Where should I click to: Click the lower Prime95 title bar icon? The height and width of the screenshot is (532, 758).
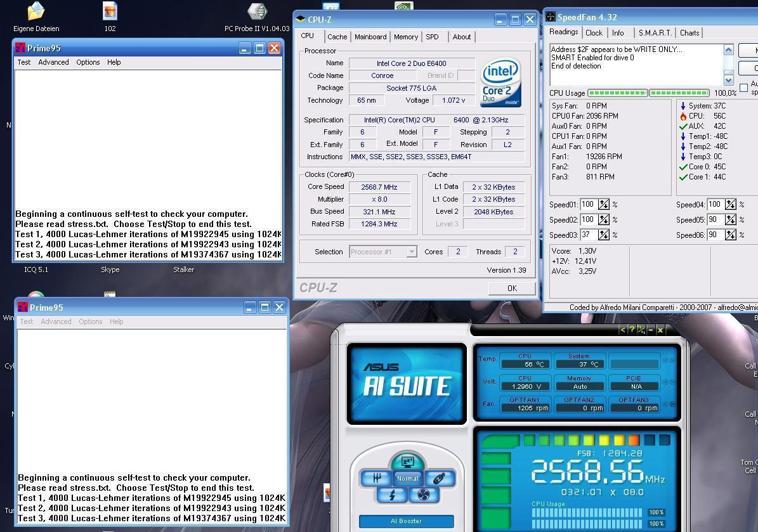click(23, 308)
